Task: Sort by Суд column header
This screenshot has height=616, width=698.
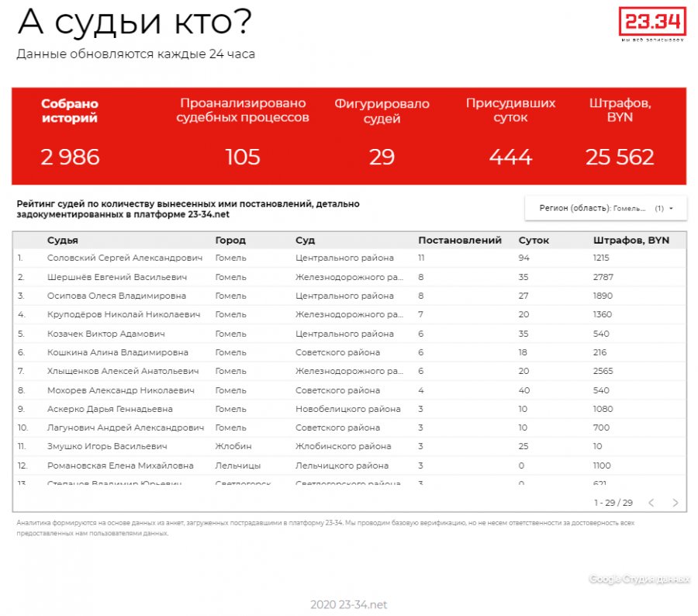Action: [x=305, y=241]
